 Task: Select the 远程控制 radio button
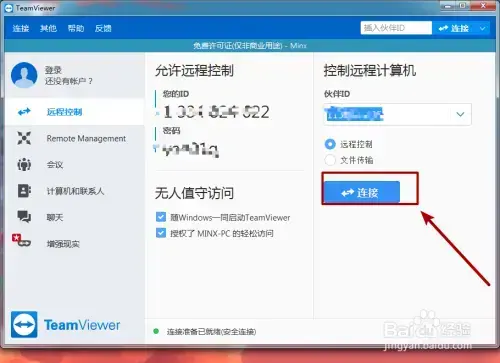[x=330, y=144]
